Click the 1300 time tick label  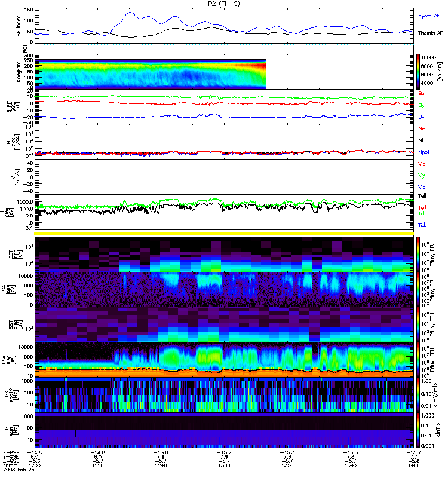pyautogui.click(x=224, y=465)
